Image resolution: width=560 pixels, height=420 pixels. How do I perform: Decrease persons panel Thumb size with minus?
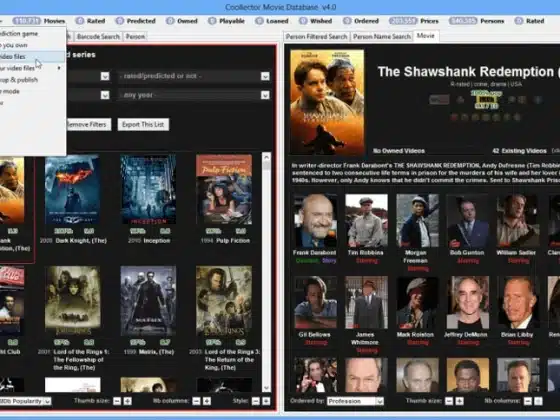point(449,401)
